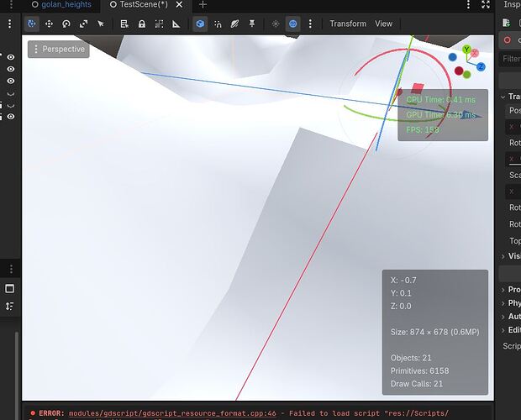Click the small green negative-axis gizmo dot
Viewport: 521px width, 420px height.
[467, 75]
